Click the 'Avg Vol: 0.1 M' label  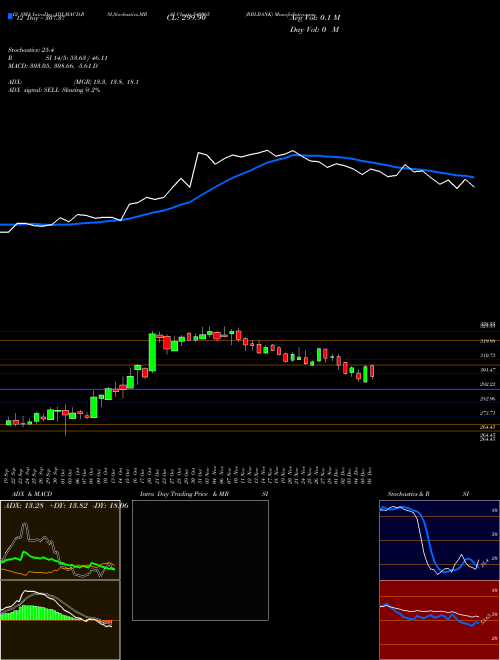tap(315, 18)
